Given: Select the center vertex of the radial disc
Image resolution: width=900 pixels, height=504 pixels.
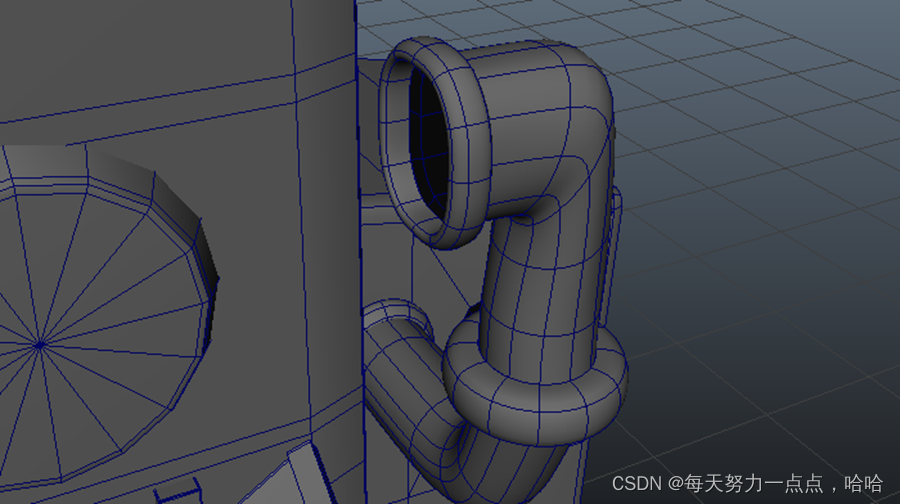Looking at the screenshot, I should coord(40,345).
